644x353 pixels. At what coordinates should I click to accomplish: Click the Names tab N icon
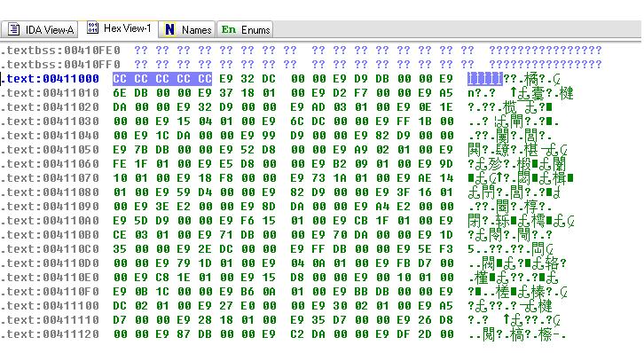[169, 29]
